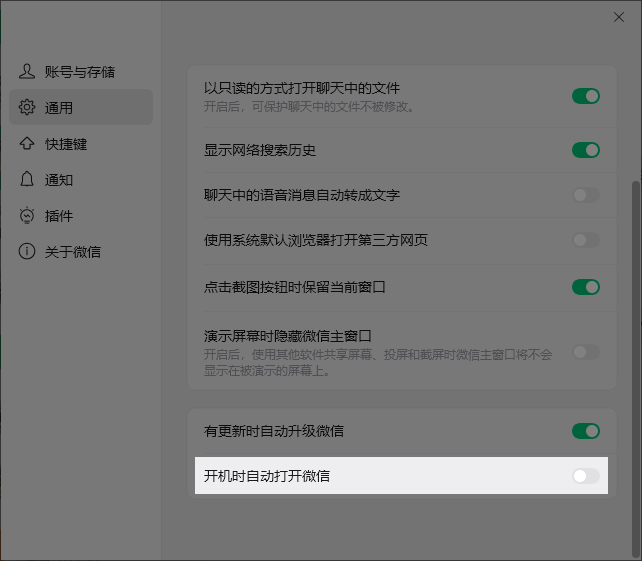The height and width of the screenshot is (561, 642).
Task: Click the bell icon beside 通知
Action: [x=27, y=179]
